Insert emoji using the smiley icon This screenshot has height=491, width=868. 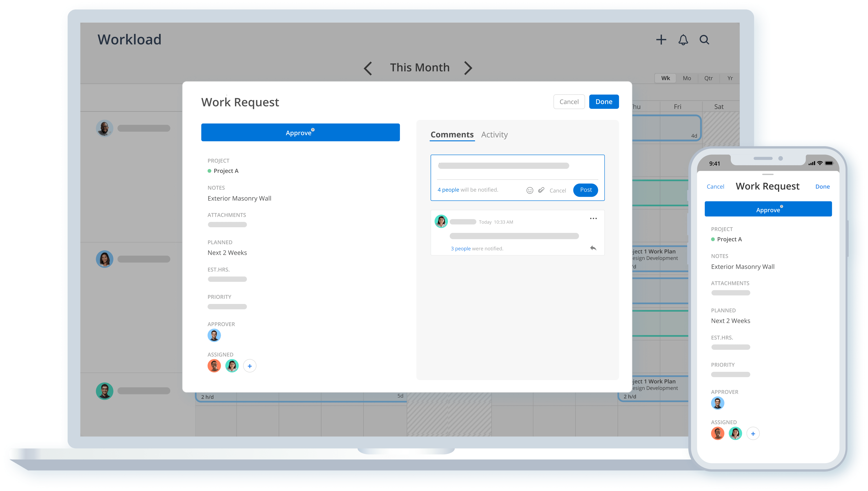pyautogui.click(x=530, y=190)
